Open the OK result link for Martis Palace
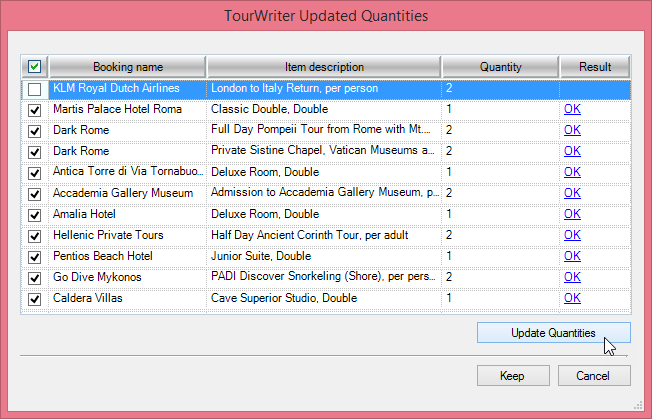The width and height of the screenshot is (652, 419). click(572, 110)
